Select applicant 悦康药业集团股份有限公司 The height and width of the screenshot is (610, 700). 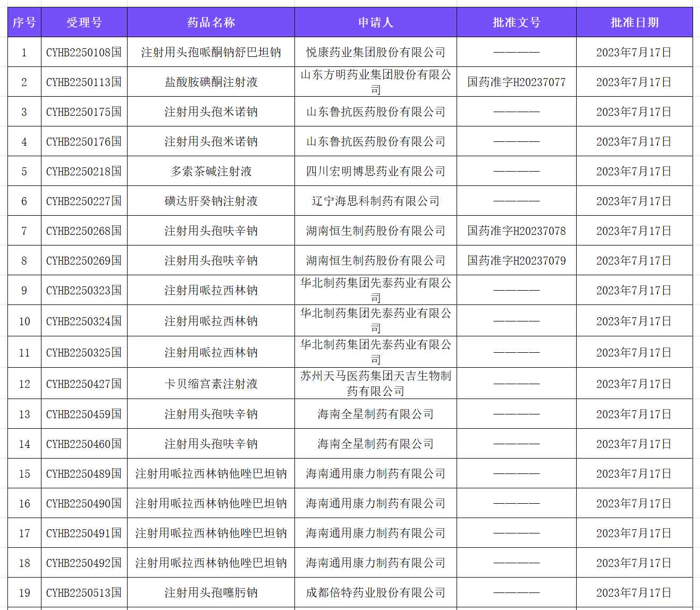tap(375, 52)
